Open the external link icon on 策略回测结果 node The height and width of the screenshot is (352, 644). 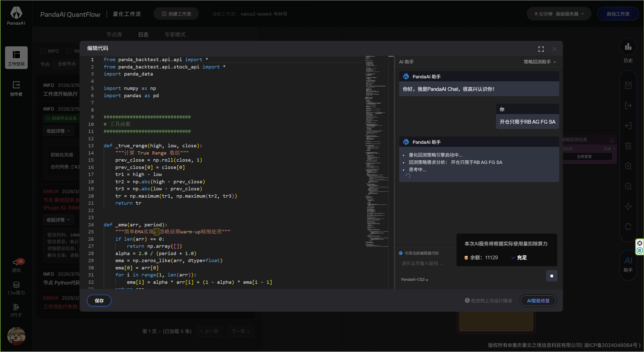pyautogui.click(x=612, y=140)
